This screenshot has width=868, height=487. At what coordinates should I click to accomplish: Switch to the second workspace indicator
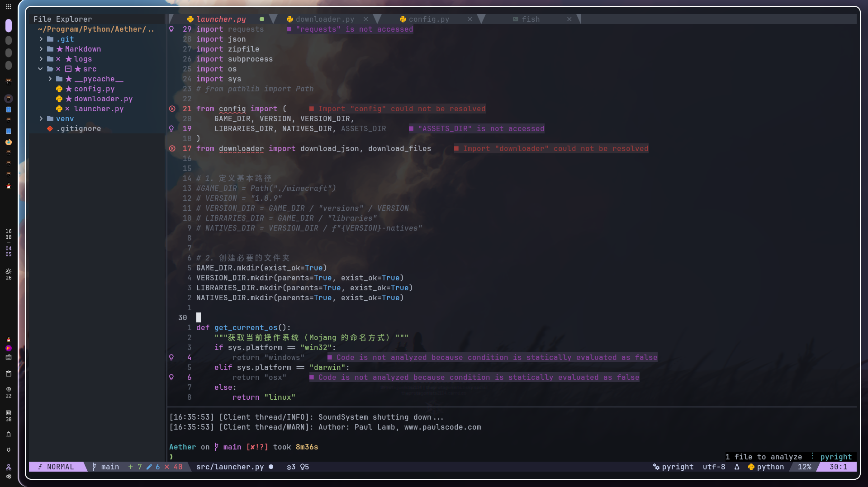8,40
